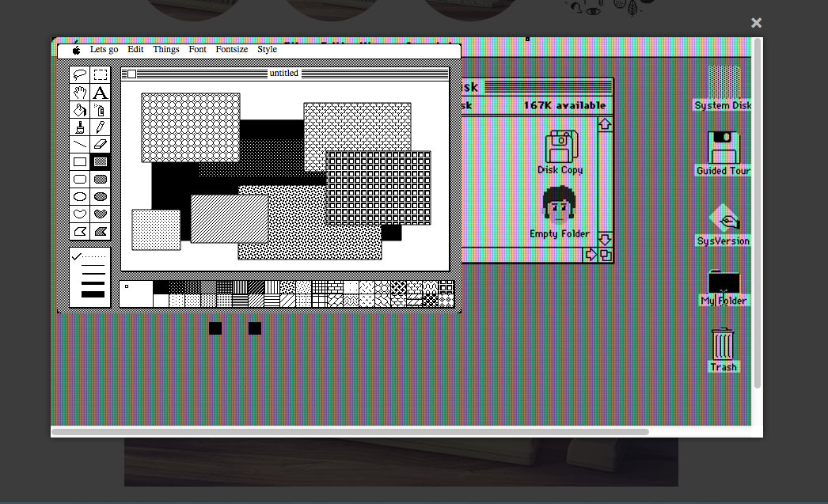Select the System Disk desktop icon
The image size is (828, 504).
pos(724,88)
